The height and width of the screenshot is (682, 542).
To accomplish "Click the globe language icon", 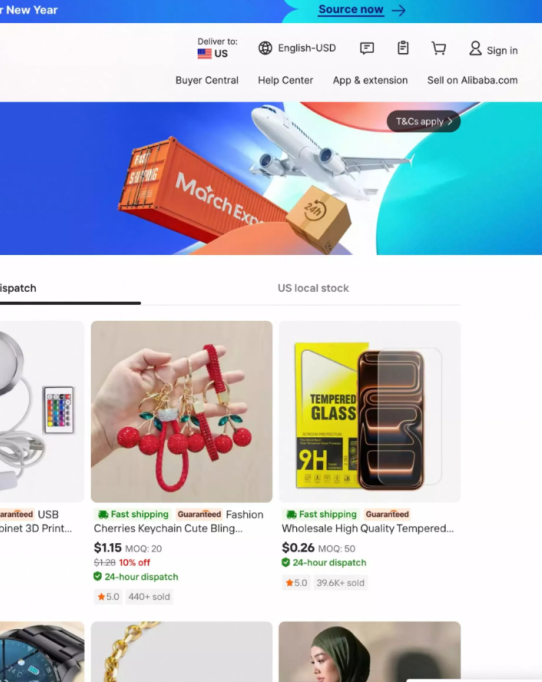I will (265, 48).
